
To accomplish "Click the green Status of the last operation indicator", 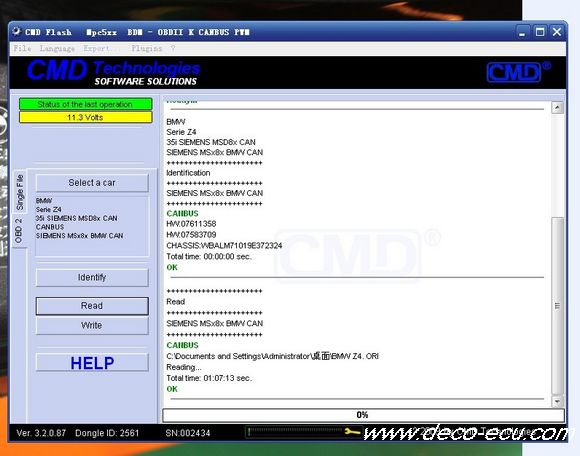I will [x=85, y=104].
